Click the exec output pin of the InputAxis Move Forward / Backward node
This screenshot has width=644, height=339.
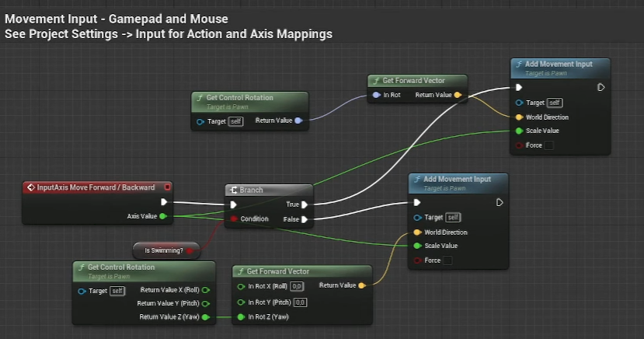(164, 201)
